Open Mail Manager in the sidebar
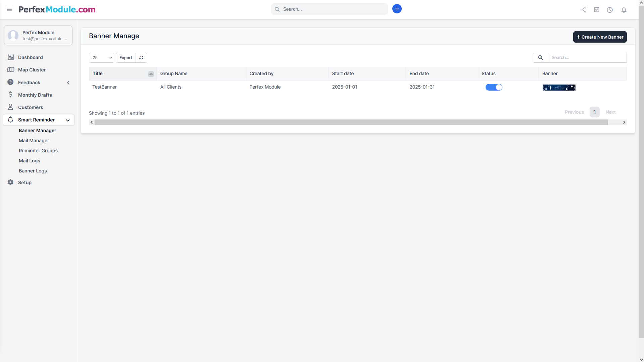644x362 pixels. 34,141
